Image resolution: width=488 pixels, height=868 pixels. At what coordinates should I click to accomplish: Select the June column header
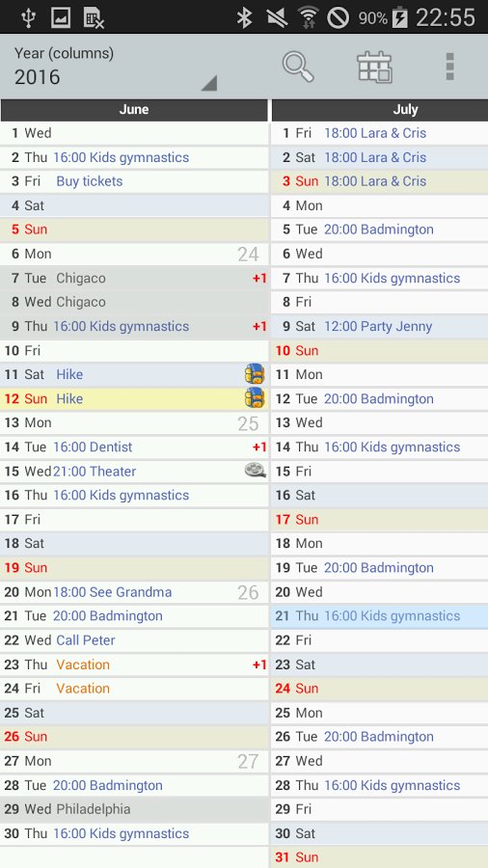(134, 110)
